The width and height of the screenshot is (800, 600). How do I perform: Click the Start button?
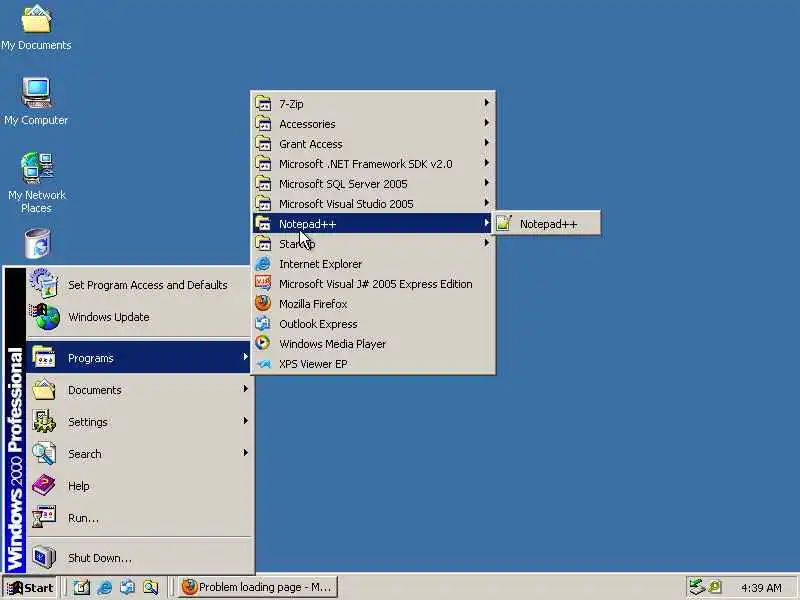[x=30, y=588]
